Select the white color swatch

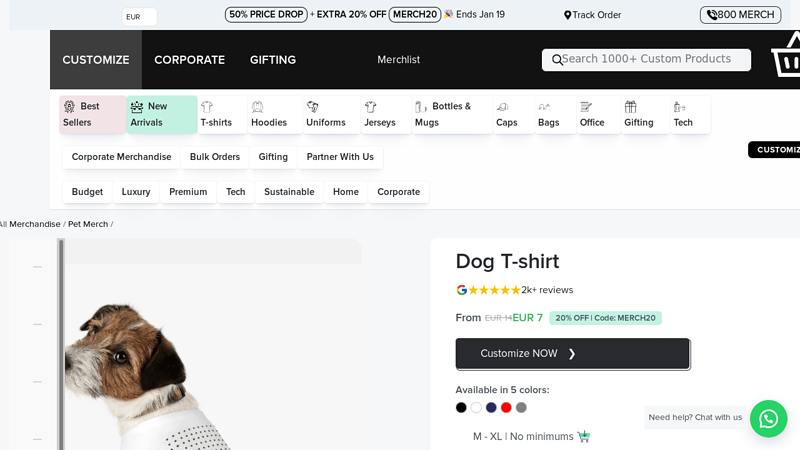click(476, 408)
